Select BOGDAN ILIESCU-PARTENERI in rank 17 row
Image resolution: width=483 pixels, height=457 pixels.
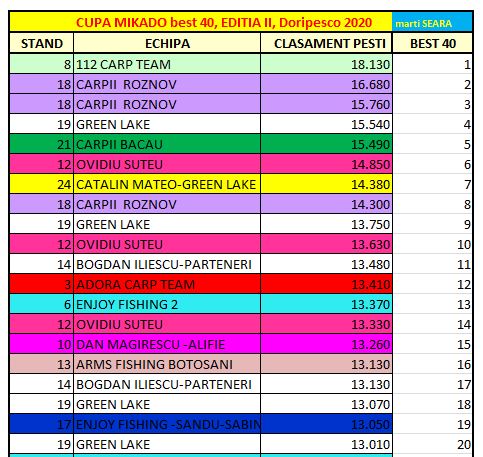pos(167,384)
